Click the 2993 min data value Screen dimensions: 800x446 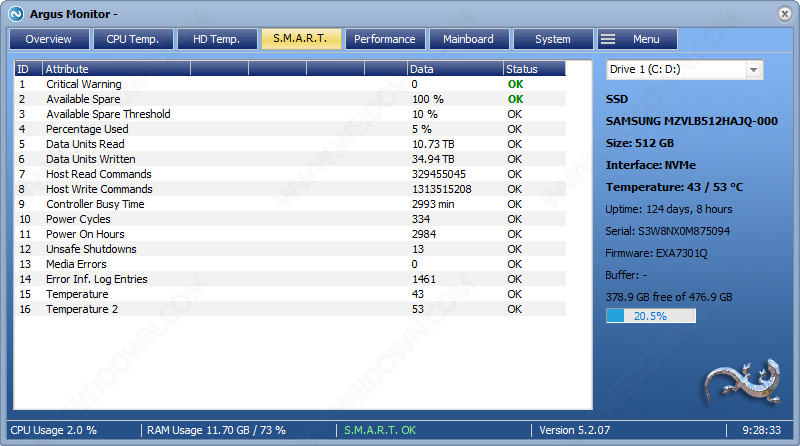[433, 204]
